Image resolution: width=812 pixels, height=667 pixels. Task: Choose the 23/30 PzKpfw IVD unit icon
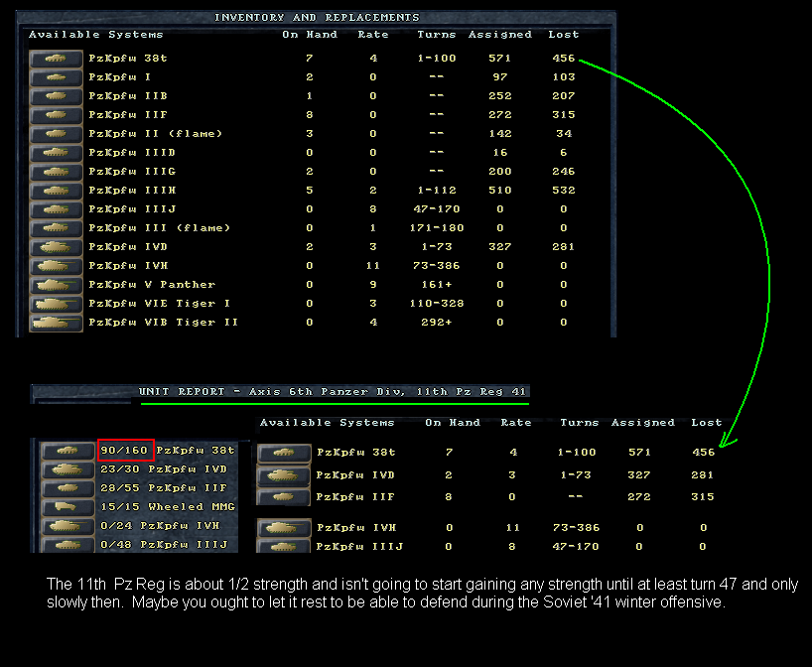(x=68, y=469)
